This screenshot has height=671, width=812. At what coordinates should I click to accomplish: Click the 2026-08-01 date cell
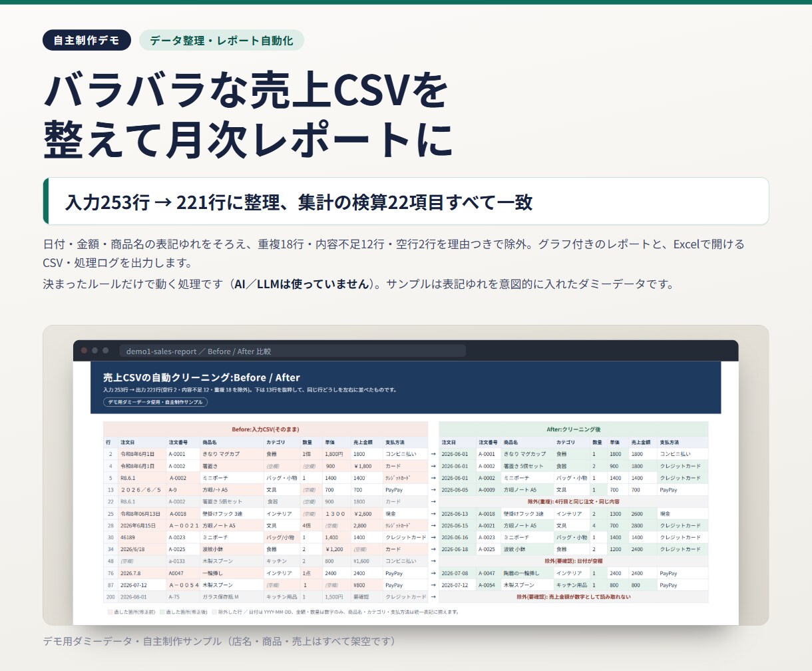(x=142, y=597)
